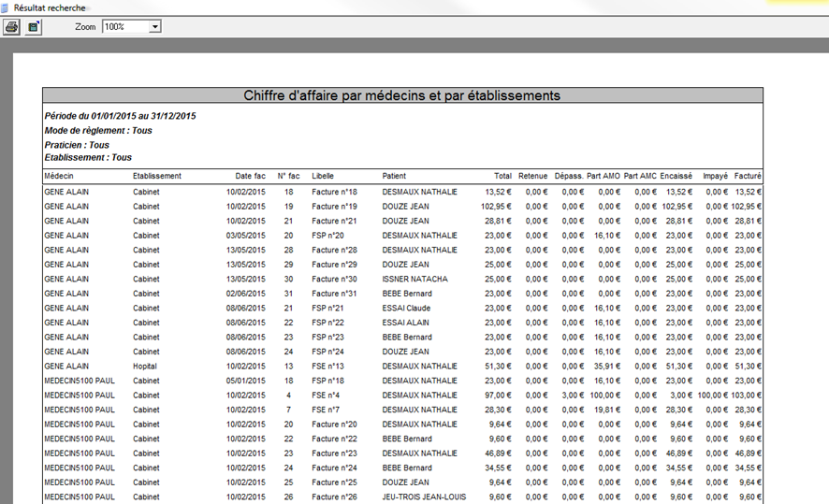Click the printer icon in toolbar
Screen dimensions: 829x504
coord(11,27)
